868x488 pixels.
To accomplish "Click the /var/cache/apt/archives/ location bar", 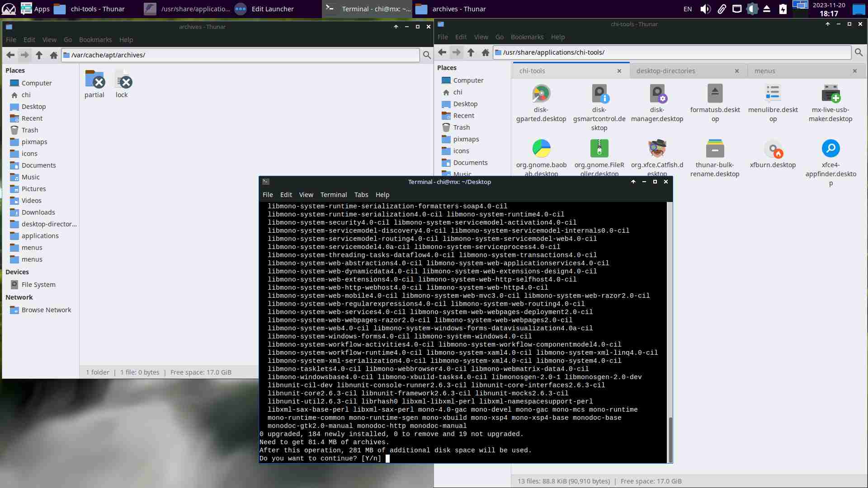I will 240,55.
